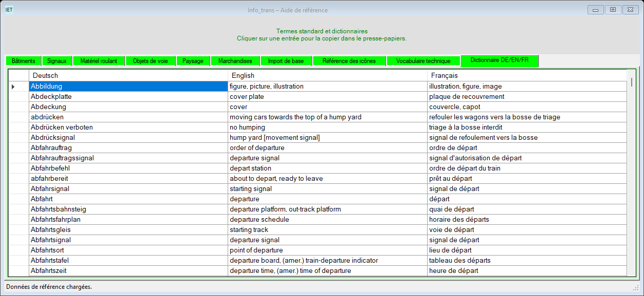Copy English term 'starting signal'

click(327, 189)
